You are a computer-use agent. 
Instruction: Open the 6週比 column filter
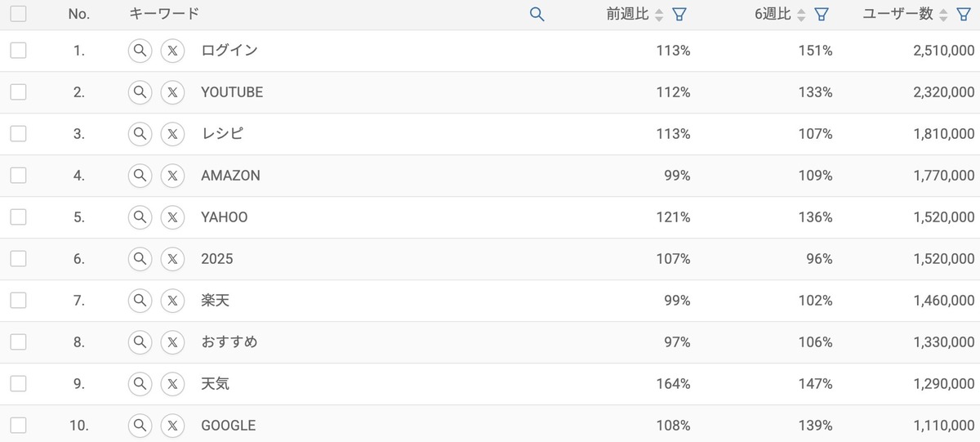pyautogui.click(x=822, y=15)
